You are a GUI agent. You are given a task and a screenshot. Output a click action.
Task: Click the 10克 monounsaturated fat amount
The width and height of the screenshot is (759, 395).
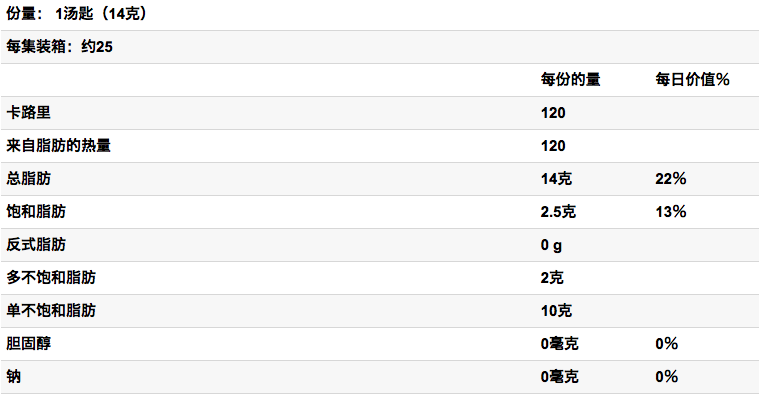point(556,310)
